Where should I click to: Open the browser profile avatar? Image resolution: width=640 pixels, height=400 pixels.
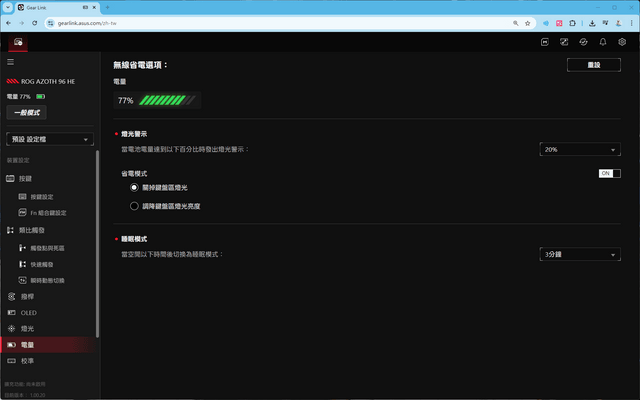[x=618, y=23]
